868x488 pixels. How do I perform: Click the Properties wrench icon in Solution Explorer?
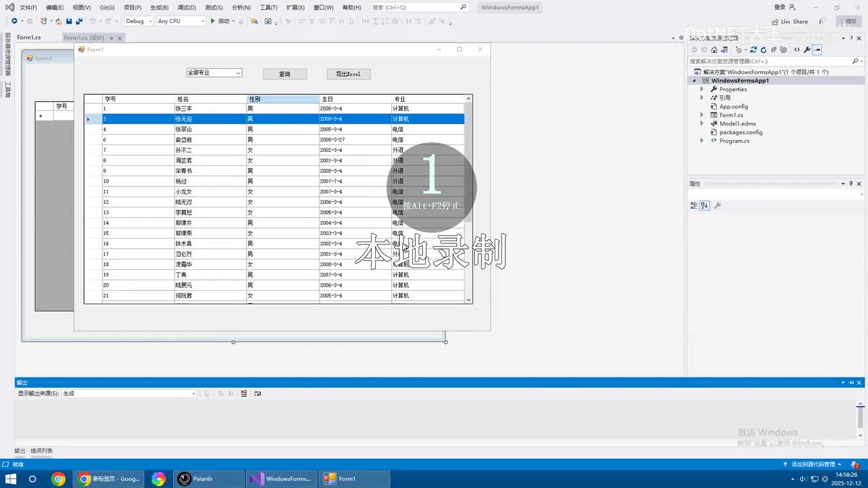click(807, 49)
